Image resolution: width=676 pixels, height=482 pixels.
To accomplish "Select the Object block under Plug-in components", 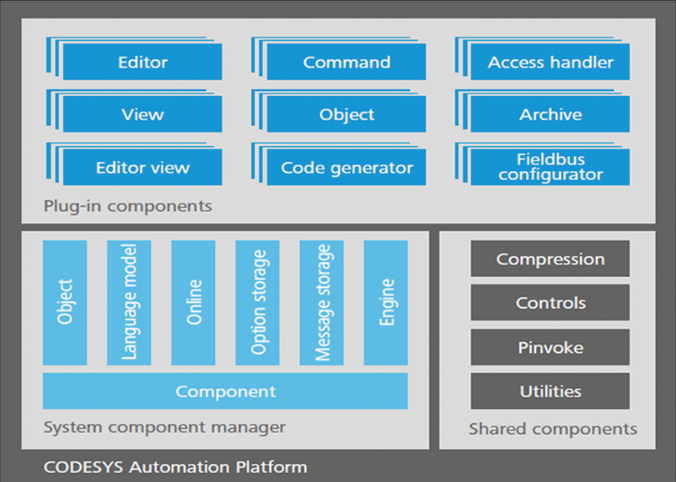I will (346, 114).
